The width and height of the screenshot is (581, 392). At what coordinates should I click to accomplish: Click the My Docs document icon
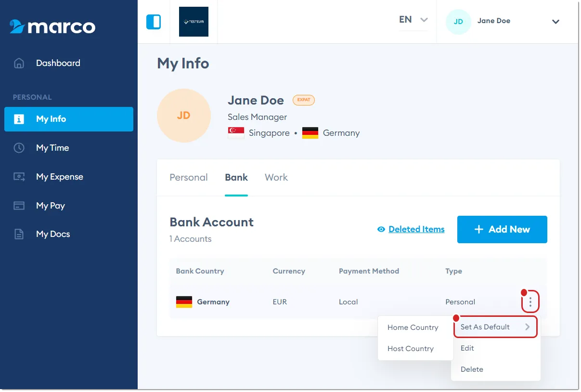point(19,234)
